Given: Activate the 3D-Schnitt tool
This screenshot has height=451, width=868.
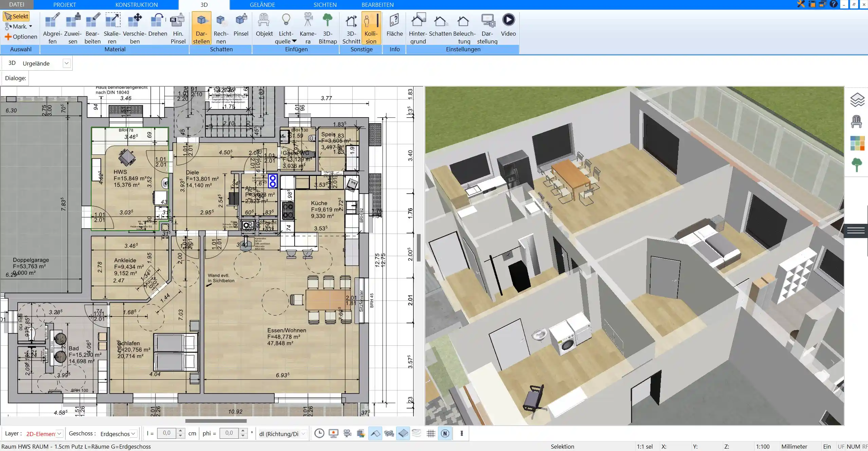Looking at the screenshot, I should [351, 29].
